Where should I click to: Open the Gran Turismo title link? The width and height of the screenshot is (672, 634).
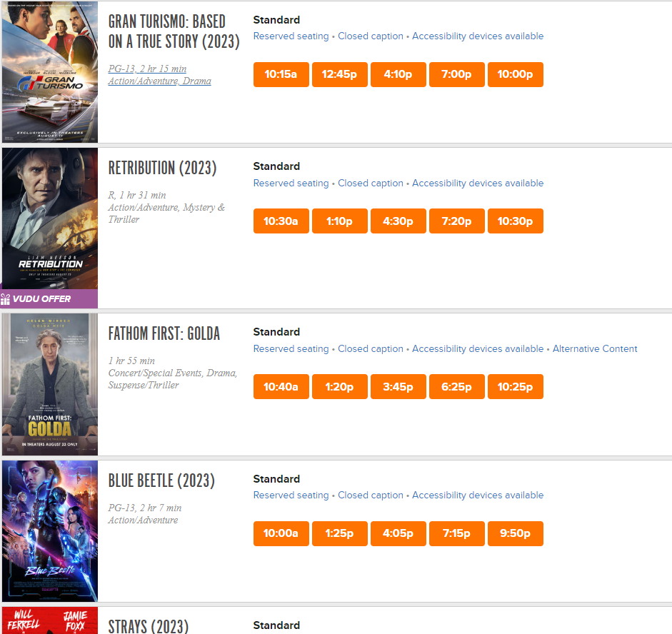174,31
